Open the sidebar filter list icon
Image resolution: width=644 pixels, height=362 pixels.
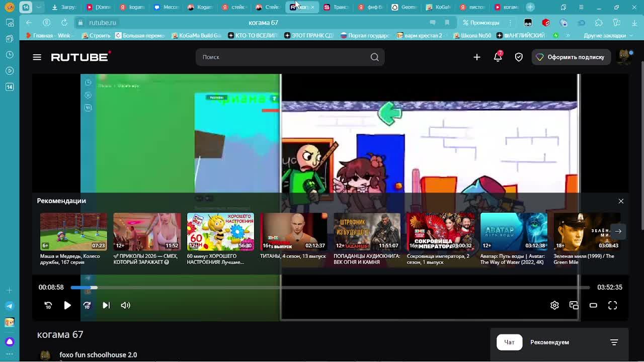pos(614,342)
